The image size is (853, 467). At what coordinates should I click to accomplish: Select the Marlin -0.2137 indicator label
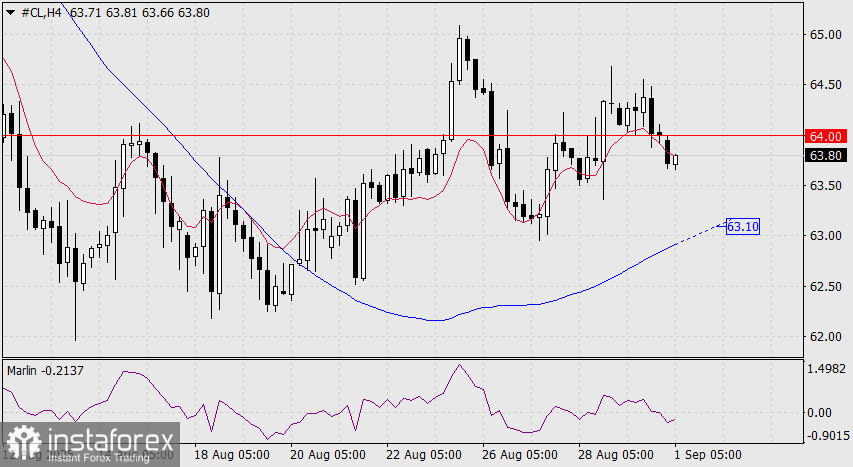[46, 371]
